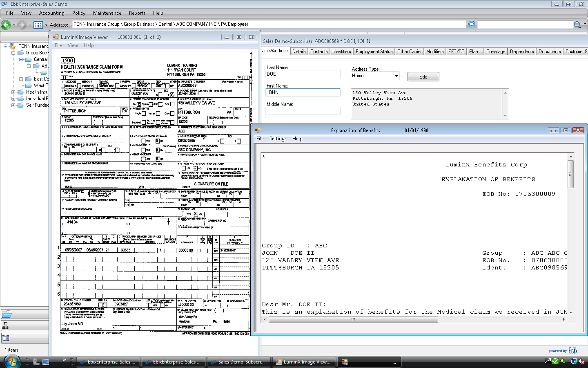Expand the Health Insurance tree node
This screenshot has width=588, height=368.
(13, 92)
